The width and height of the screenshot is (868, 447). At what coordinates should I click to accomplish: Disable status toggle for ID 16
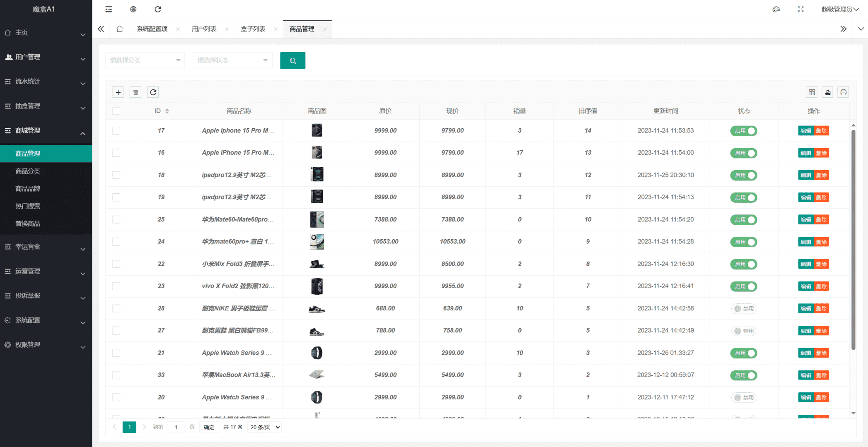[744, 153]
